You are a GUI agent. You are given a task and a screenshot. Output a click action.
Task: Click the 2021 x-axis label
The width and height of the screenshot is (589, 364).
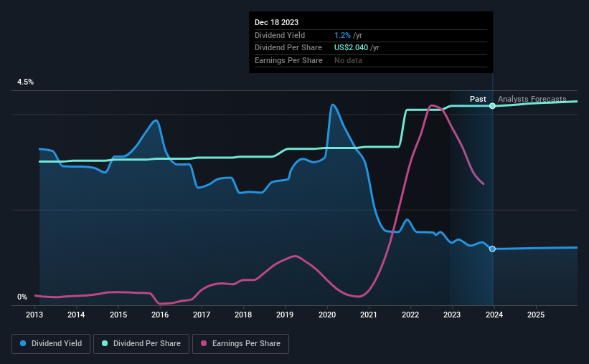tap(369, 315)
